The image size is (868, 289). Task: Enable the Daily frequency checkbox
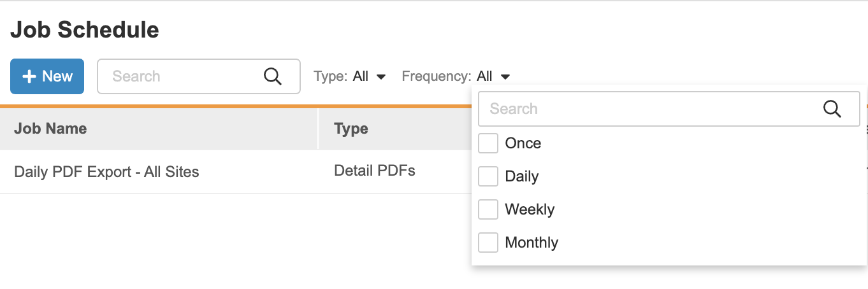(x=488, y=176)
